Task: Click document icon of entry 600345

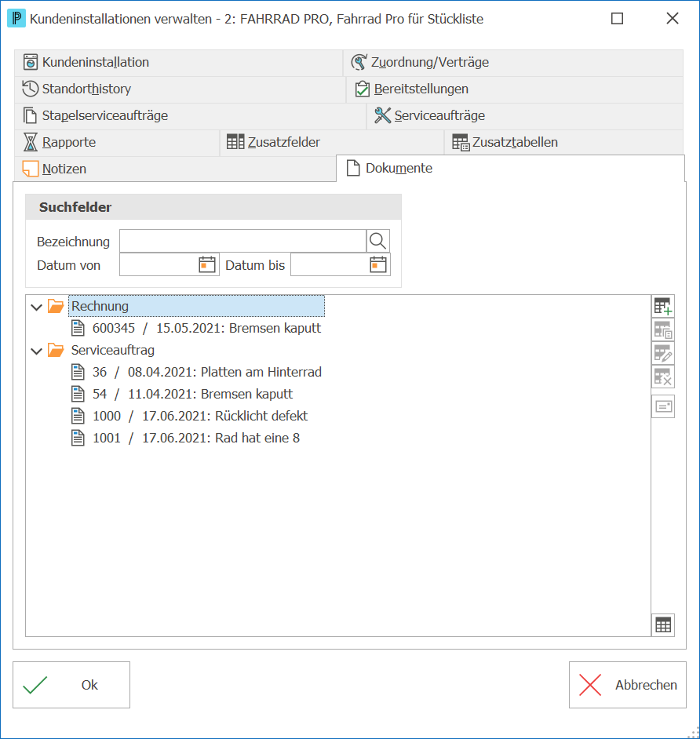Action: click(78, 328)
